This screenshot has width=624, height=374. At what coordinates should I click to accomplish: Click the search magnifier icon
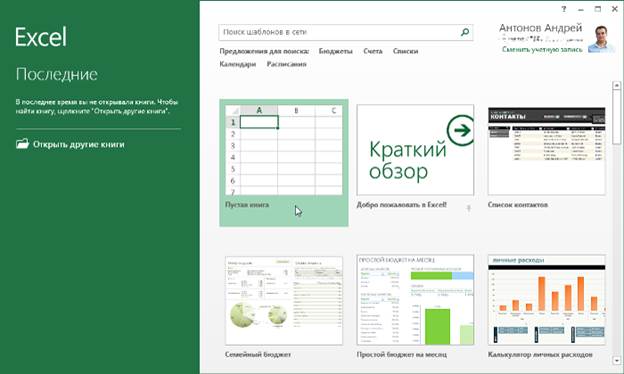coord(464,32)
